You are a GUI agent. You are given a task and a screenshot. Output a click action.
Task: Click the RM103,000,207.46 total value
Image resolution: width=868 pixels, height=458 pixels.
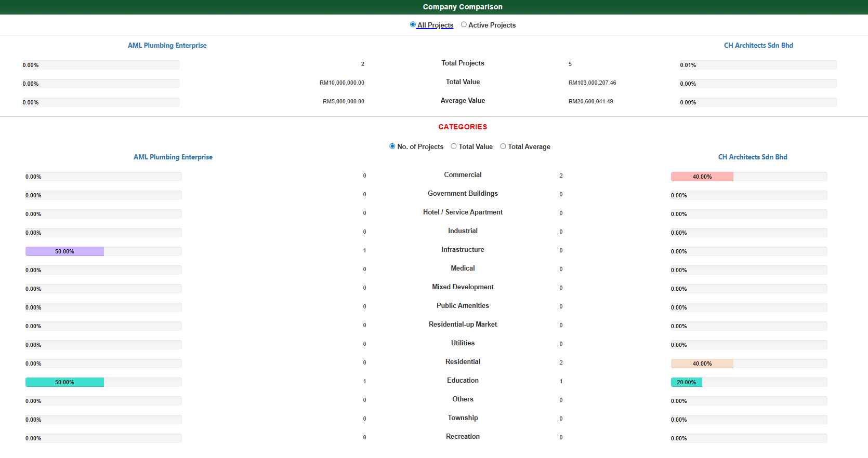pyautogui.click(x=592, y=83)
